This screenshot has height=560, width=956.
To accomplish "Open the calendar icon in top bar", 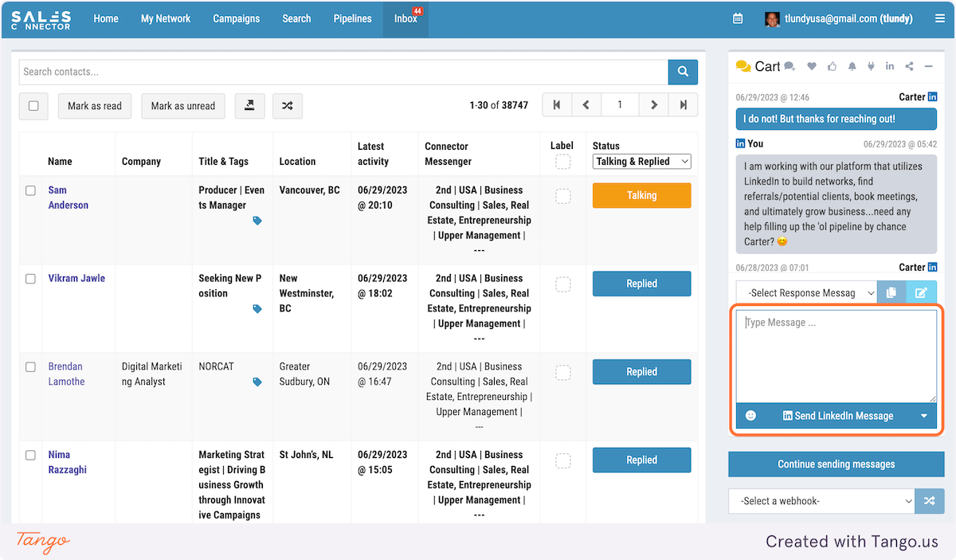I will pyautogui.click(x=738, y=18).
